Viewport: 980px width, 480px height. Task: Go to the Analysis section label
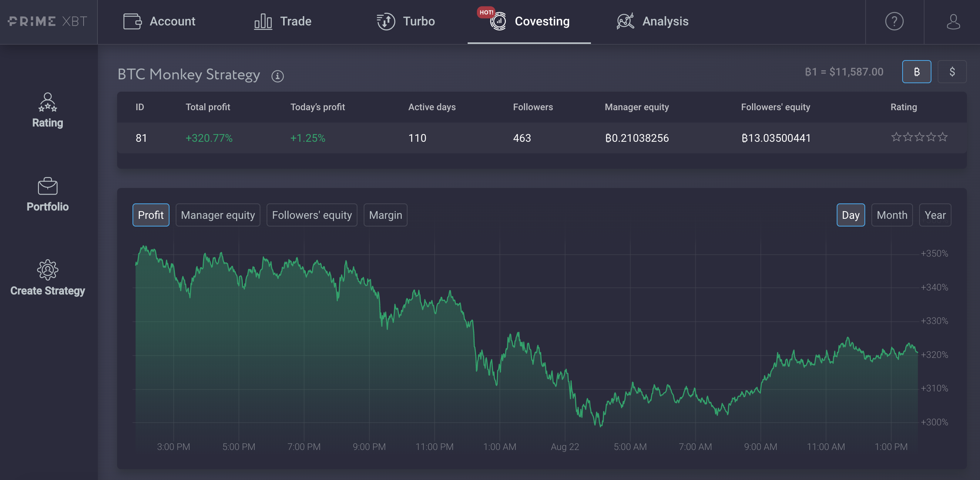[665, 22]
